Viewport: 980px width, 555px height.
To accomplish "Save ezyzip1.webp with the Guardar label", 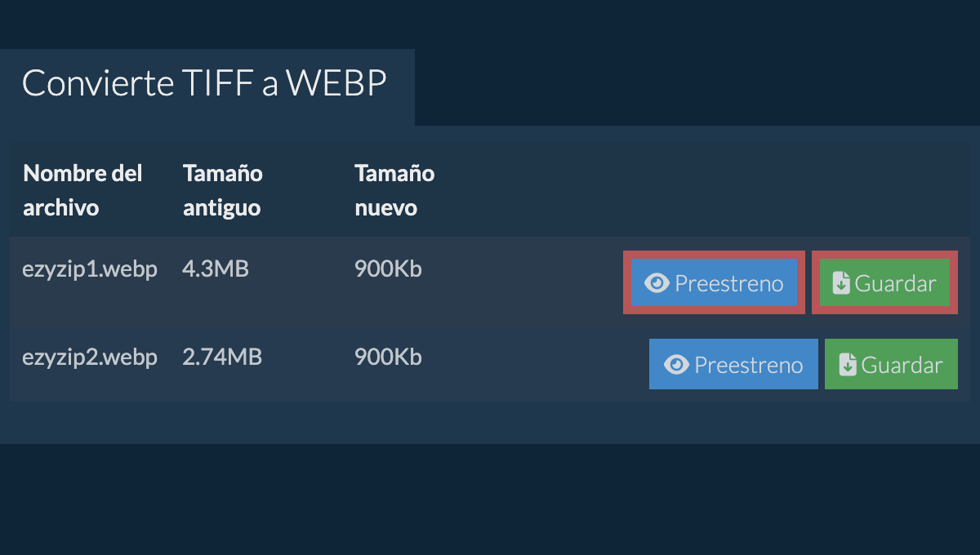I will point(895,284).
